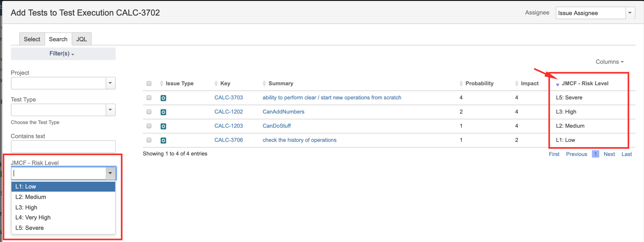644x242 pixels.
Task: Click the 'Showing 1 to 4 of 4 entries' text
Action: (x=175, y=154)
